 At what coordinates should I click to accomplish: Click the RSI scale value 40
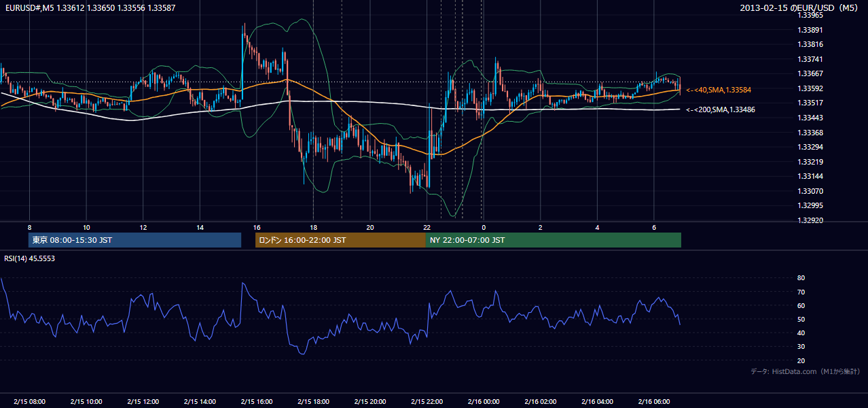[x=801, y=333]
